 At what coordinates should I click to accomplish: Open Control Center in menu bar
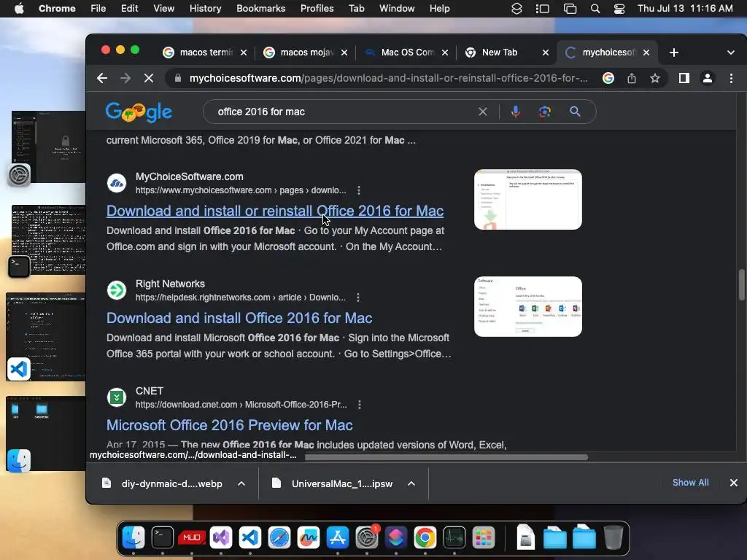(x=619, y=8)
